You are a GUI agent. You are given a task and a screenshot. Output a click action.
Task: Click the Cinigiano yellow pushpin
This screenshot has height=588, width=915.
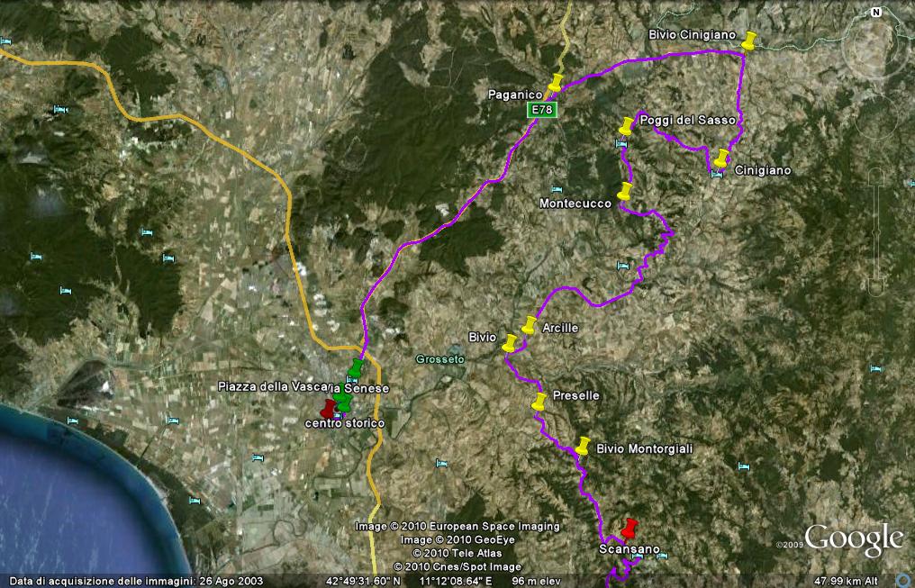[721, 158]
